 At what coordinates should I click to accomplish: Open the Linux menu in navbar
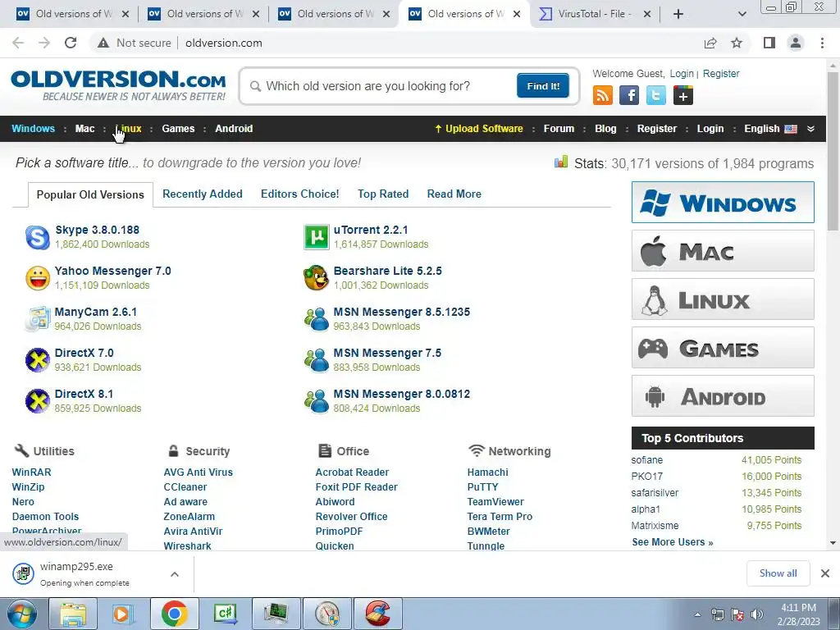point(129,129)
